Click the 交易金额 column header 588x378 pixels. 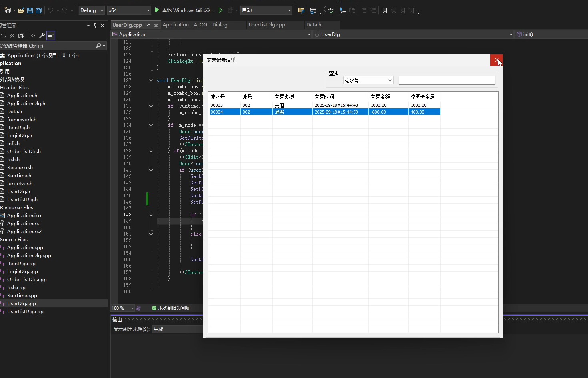tap(388, 97)
